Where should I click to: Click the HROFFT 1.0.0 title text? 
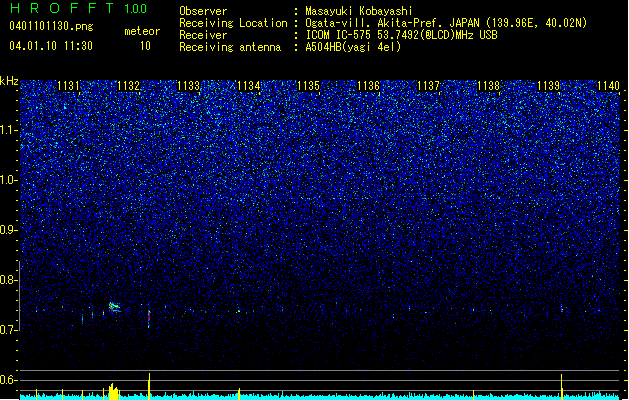[78, 8]
